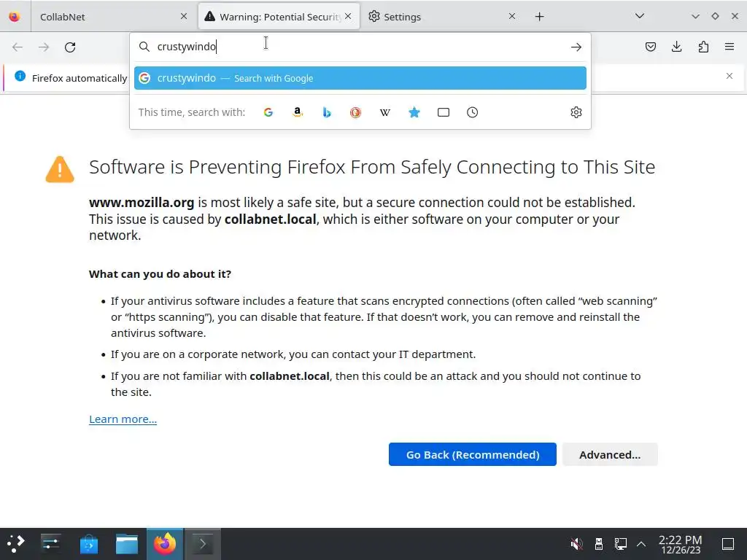Search this time with DuckDuckGo icon

355,112
